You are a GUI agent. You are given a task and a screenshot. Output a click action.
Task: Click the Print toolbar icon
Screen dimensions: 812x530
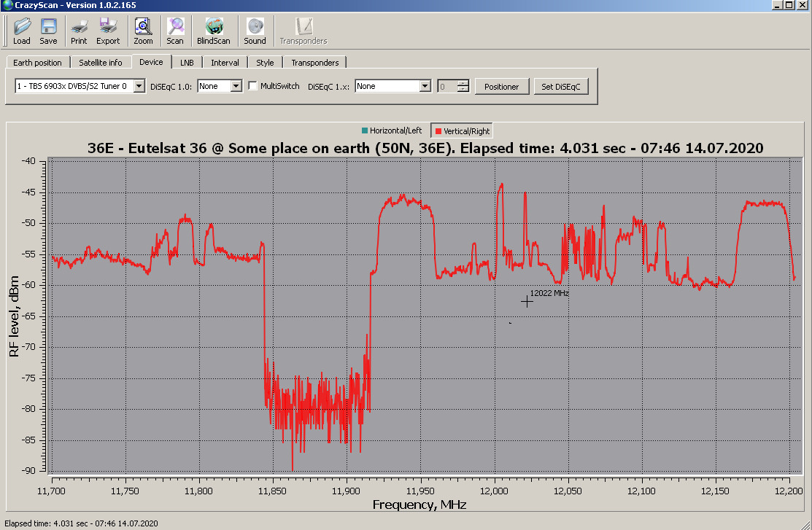(79, 31)
